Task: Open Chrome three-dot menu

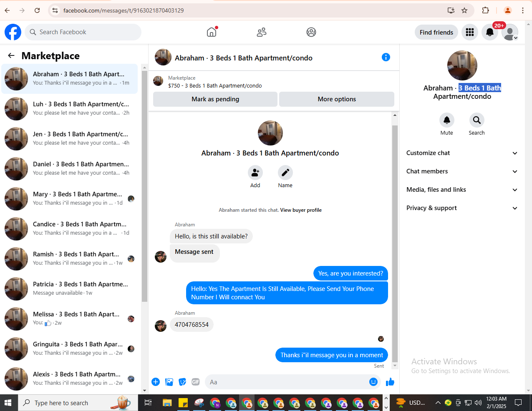Action: (523, 10)
